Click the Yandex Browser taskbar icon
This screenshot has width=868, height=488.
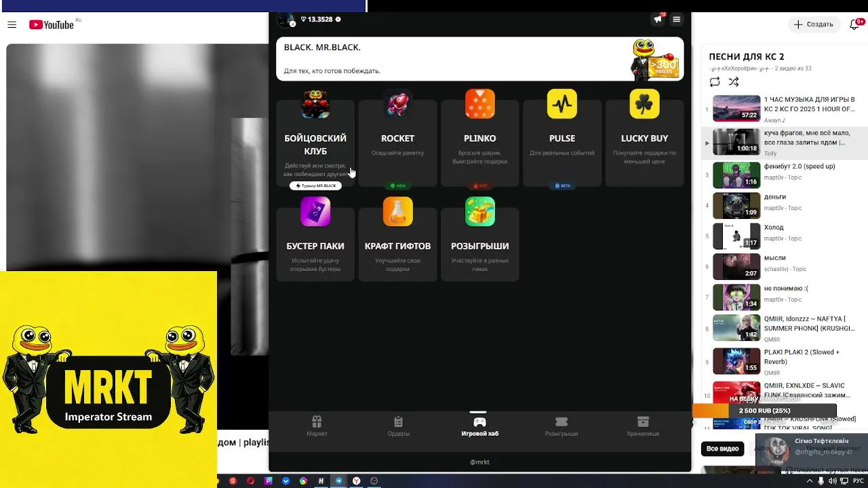point(356,481)
